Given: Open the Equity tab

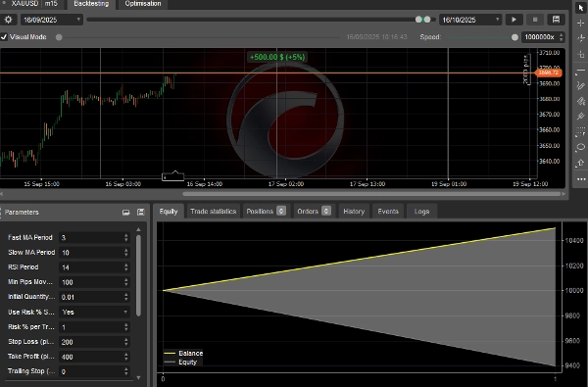Looking at the screenshot, I should tap(169, 212).
